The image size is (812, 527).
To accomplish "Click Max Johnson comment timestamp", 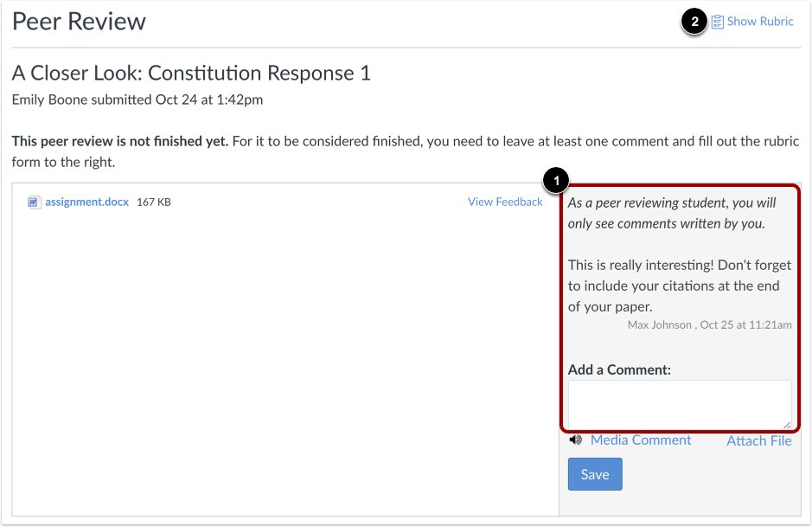I will click(709, 325).
